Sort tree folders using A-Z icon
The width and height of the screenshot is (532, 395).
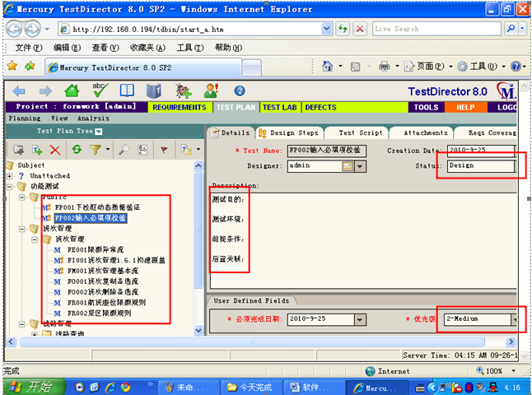click(x=142, y=149)
